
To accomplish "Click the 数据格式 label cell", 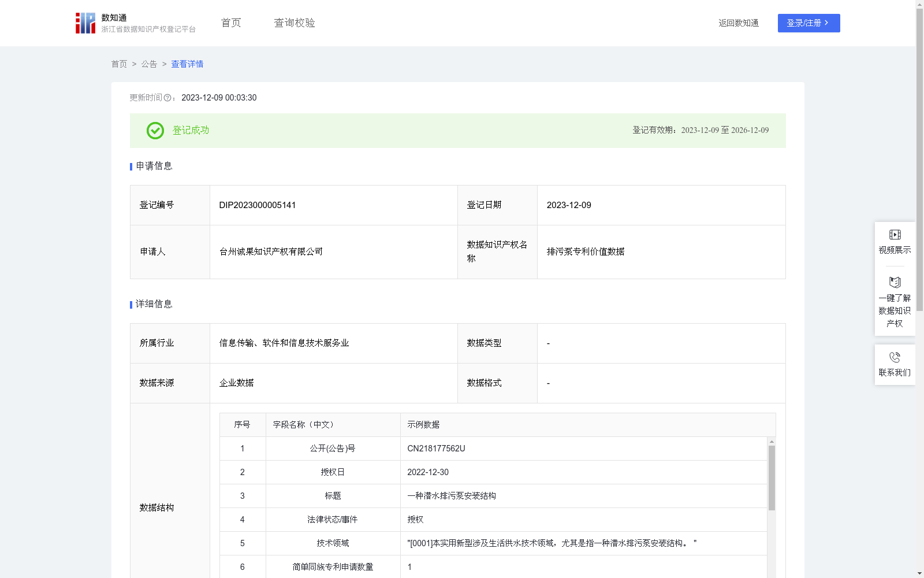I will click(x=497, y=383).
